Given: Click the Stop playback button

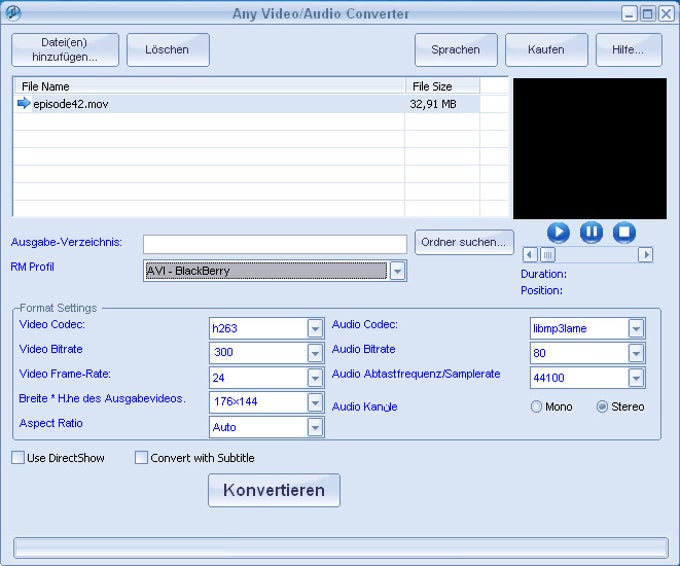Looking at the screenshot, I should [624, 232].
